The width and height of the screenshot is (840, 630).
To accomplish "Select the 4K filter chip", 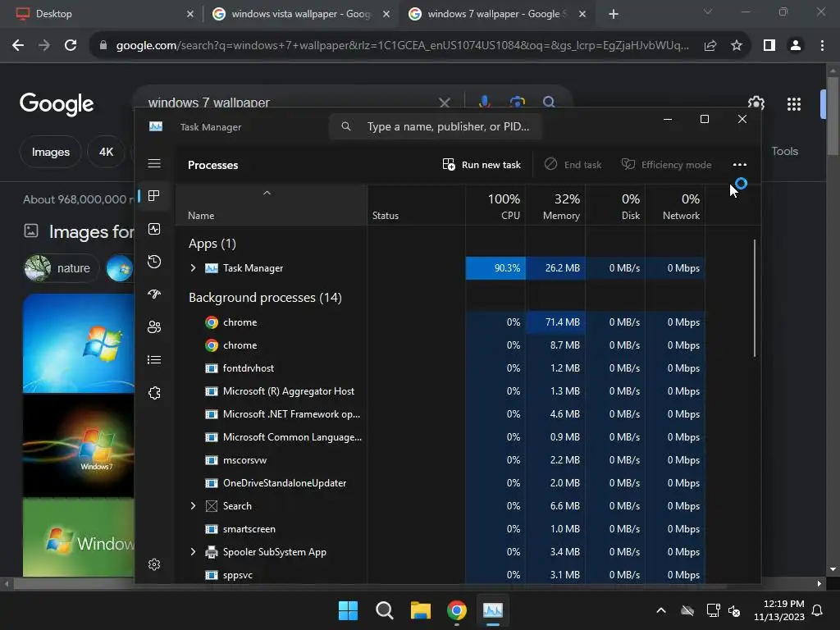I will click(106, 152).
